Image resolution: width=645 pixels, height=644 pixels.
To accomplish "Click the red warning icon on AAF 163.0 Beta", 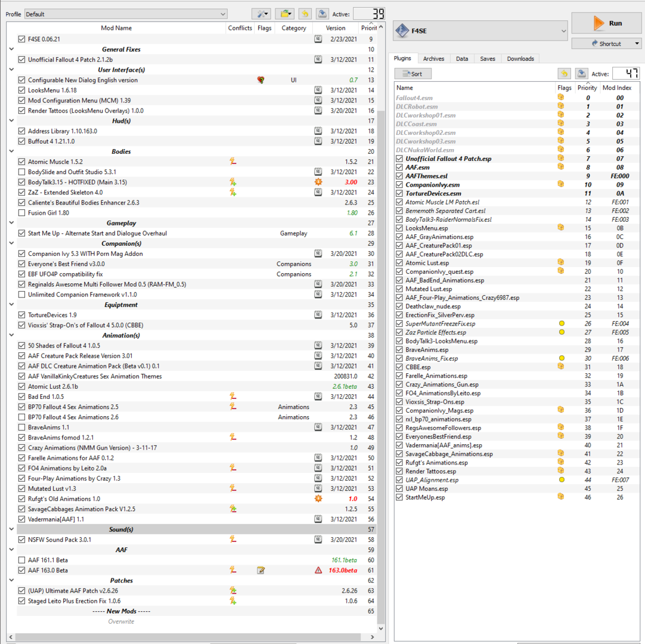I will [x=318, y=570].
